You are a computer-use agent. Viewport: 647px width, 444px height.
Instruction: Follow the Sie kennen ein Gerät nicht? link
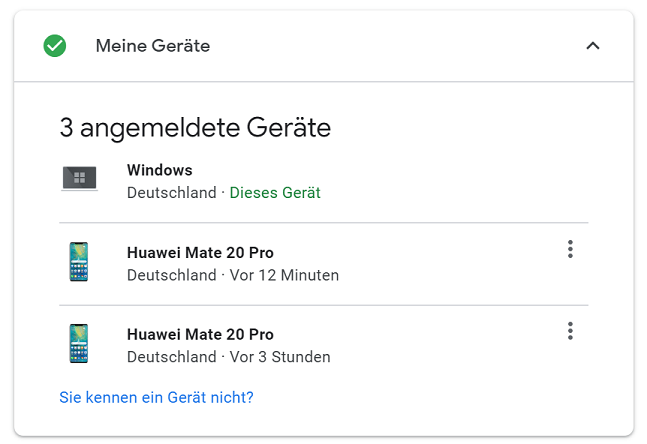[156, 397]
